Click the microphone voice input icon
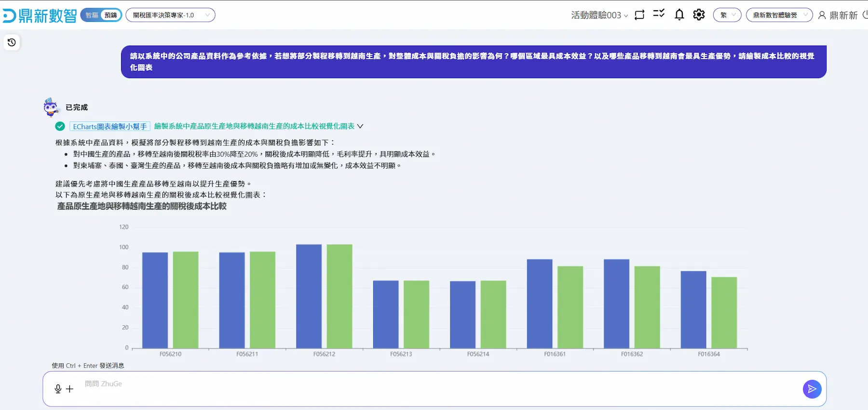Image resolution: width=868 pixels, height=410 pixels. click(x=58, y=389)
